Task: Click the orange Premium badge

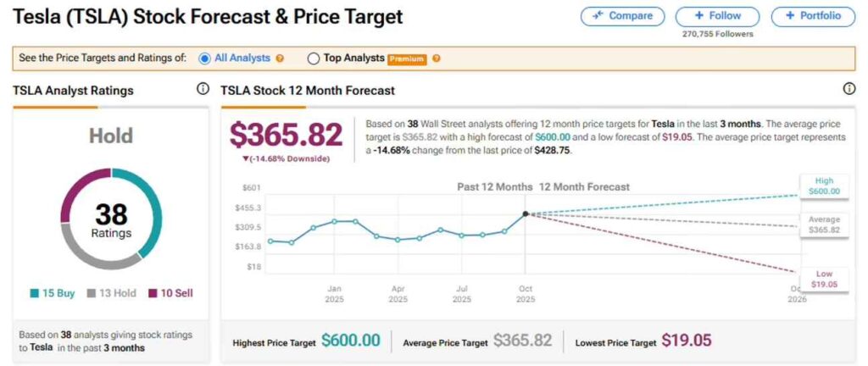Action: coord(406,58)
